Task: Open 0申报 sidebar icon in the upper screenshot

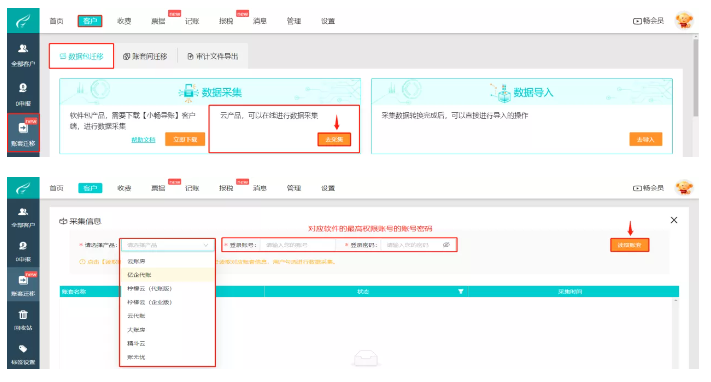Action: (23, 88)
